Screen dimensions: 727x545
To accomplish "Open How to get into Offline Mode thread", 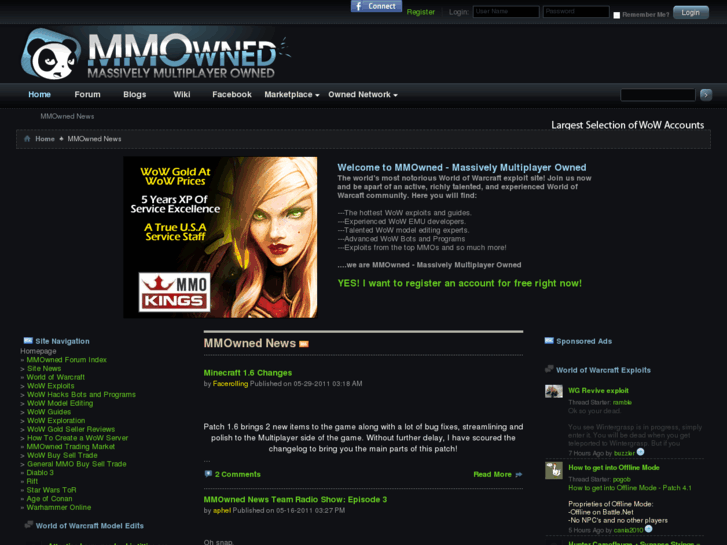I will (x=614, y=468).
